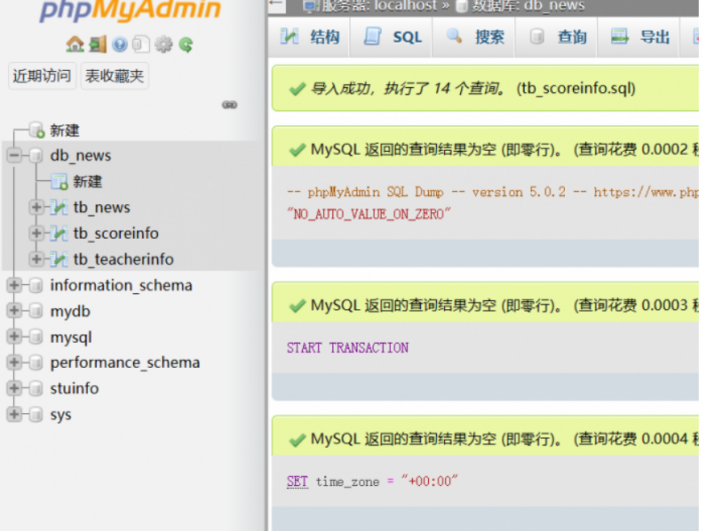Image resolution: width=702 pixels, height=531 pixels.
Task: Open the 查询 (Query) tab
Action: (557, 37)
